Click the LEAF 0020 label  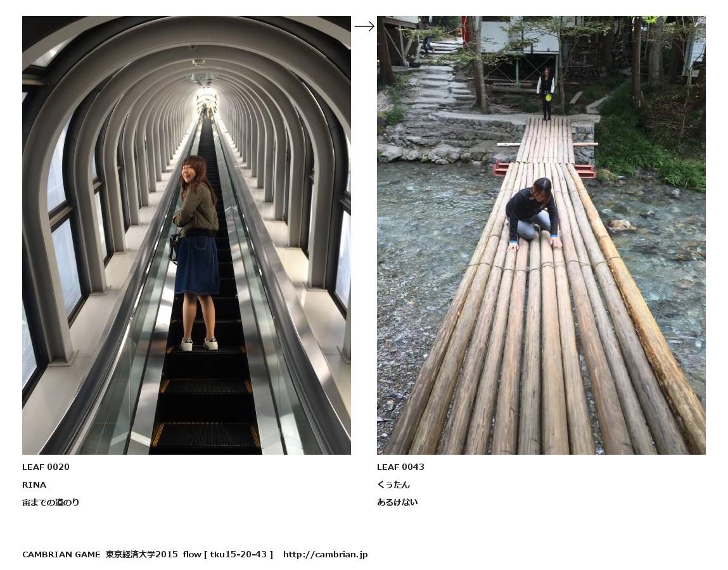(x=46, y=467)
